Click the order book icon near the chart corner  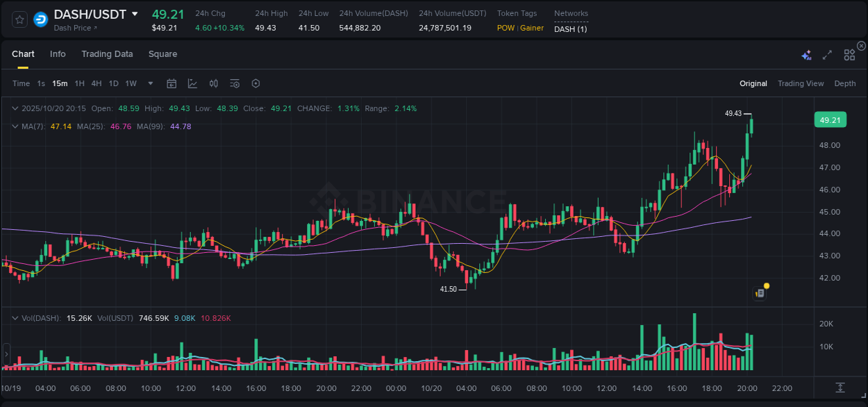click(x=758, y=292)
